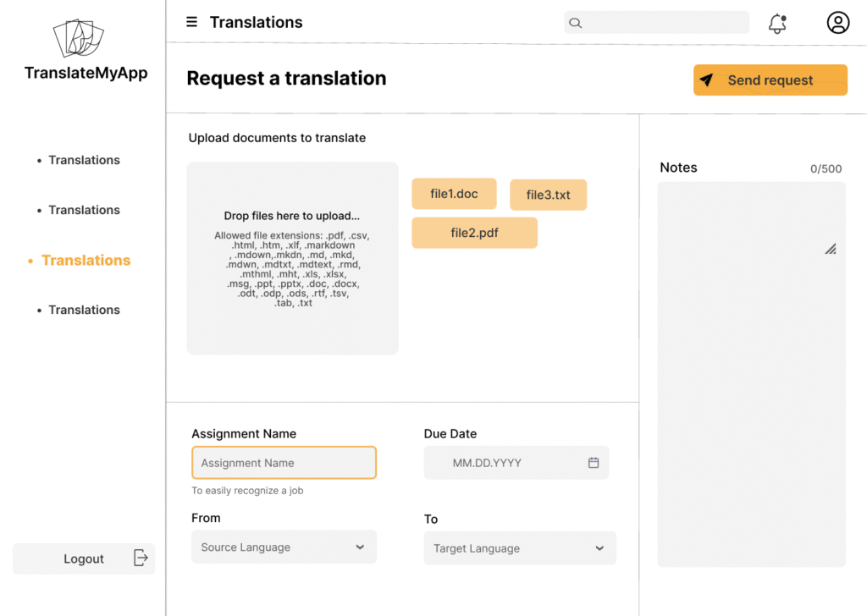867x616 pixels.
Task: Click the Send request button
Action: (x=770, y=80)
